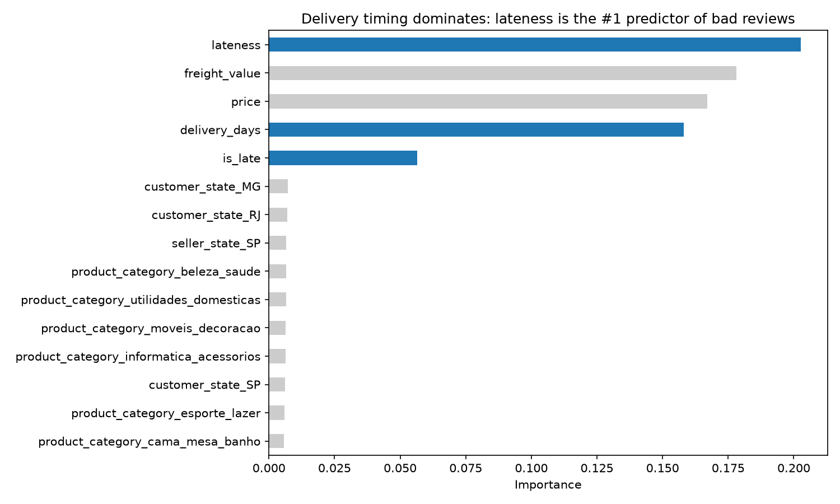Click the chart title about delivery timing

click(548, 19)
